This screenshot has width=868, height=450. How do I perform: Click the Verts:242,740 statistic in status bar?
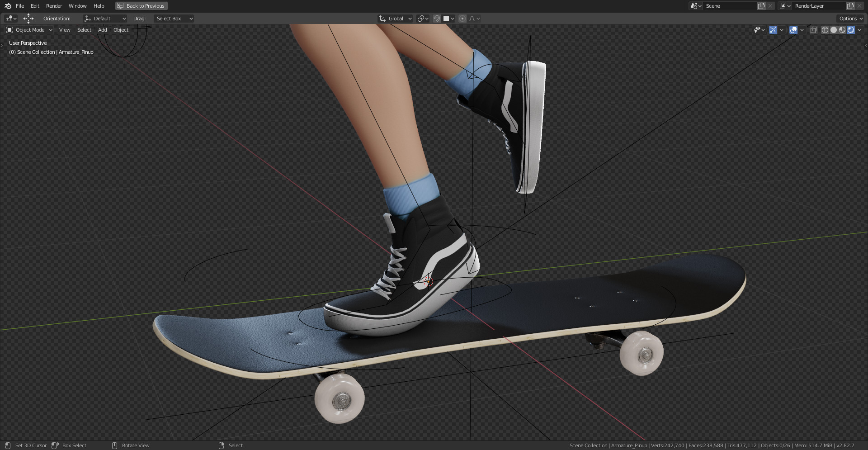pyautogui.click(x=668, y=445)
